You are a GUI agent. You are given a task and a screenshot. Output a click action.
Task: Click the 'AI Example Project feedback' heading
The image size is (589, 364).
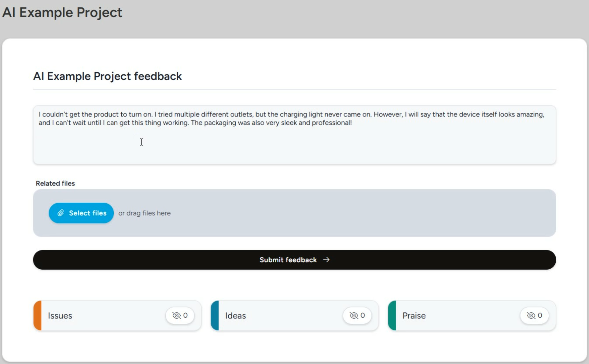point(107,76)
